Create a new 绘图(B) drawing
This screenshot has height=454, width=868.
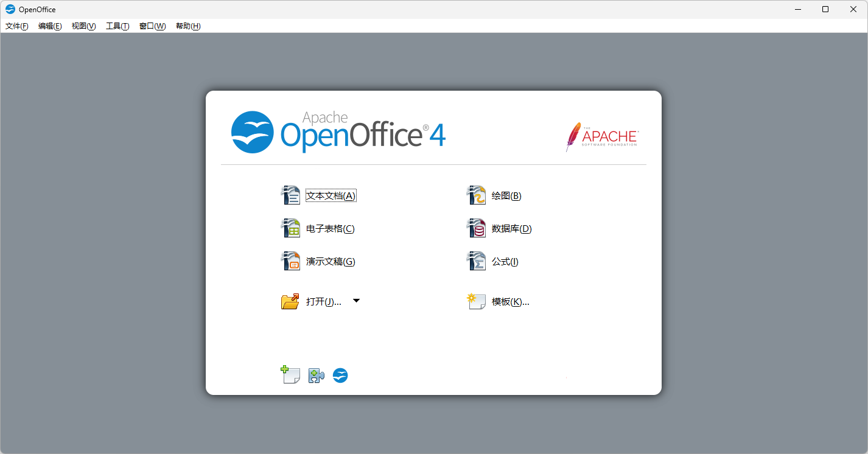(494, 196)
